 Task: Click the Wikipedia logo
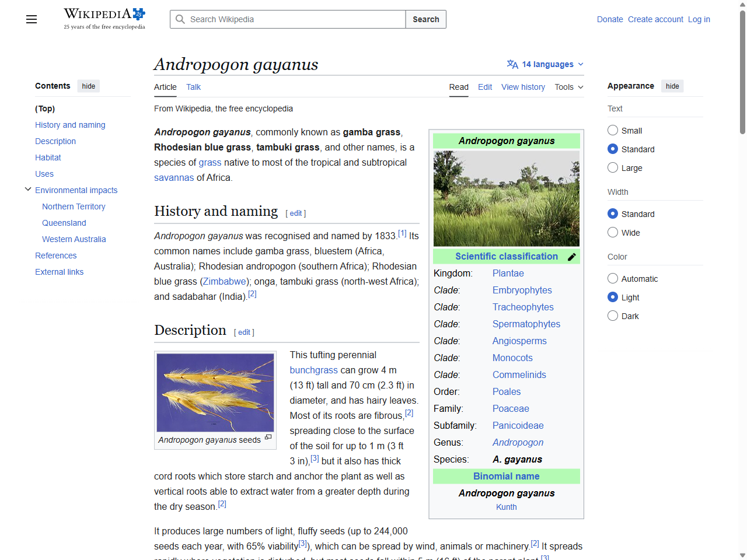(x=104, y=19)
